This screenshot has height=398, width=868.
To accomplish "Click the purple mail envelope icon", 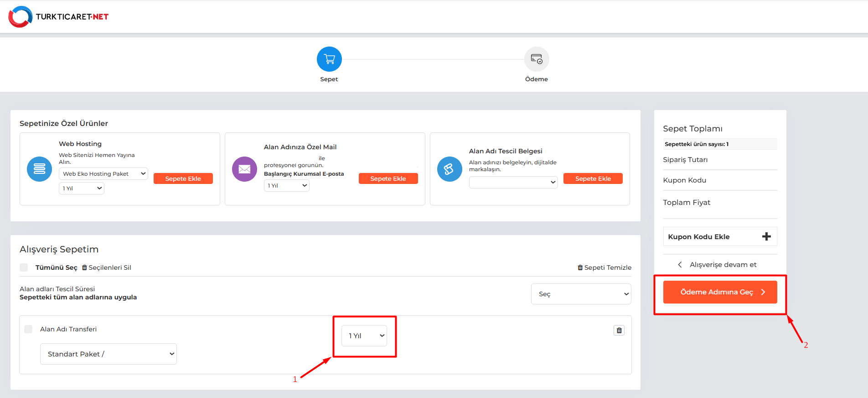I will [x=245, y=169].
